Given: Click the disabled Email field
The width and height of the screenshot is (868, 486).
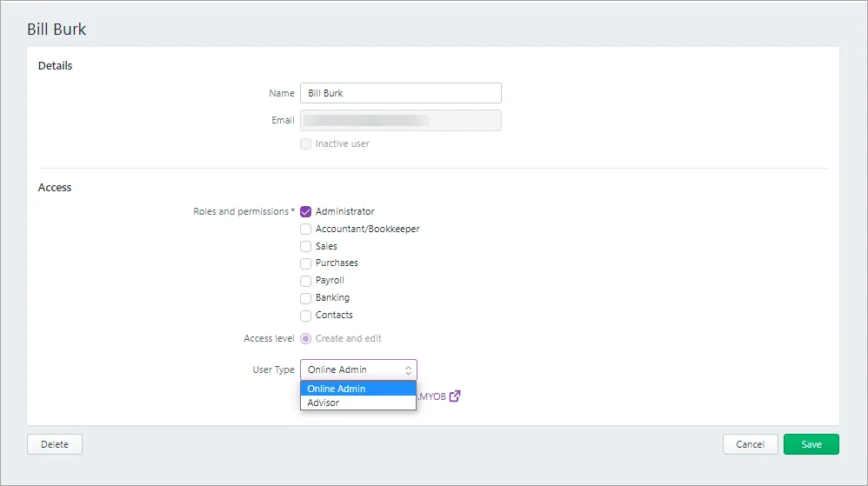Looking at the screenshot, I should [401, 121].
